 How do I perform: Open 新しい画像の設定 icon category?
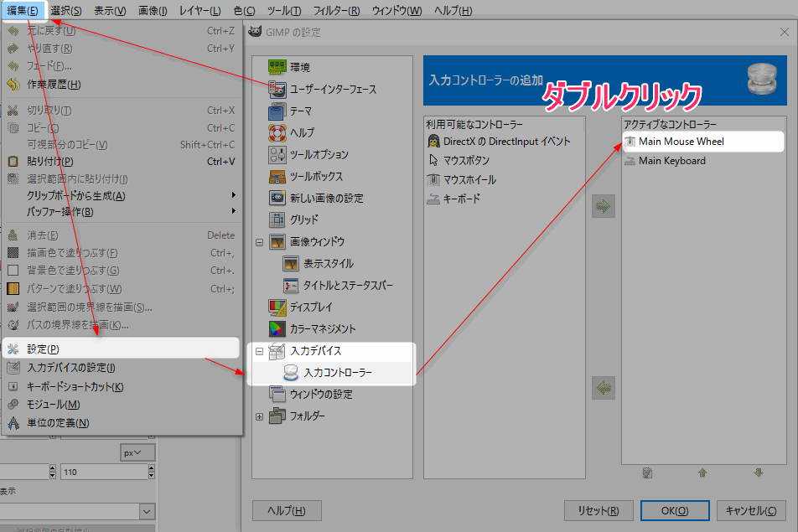tap(277, 198)
